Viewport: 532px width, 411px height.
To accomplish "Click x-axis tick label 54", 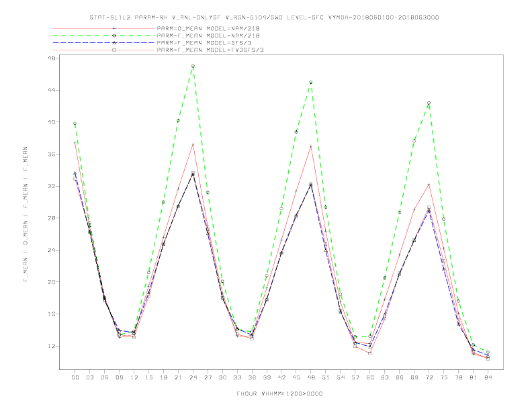I will [341, 377].
